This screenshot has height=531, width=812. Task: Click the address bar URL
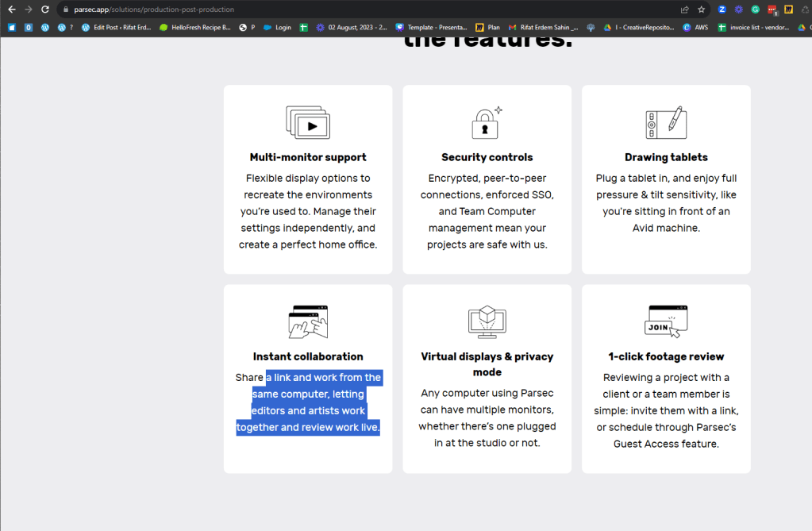154,10
